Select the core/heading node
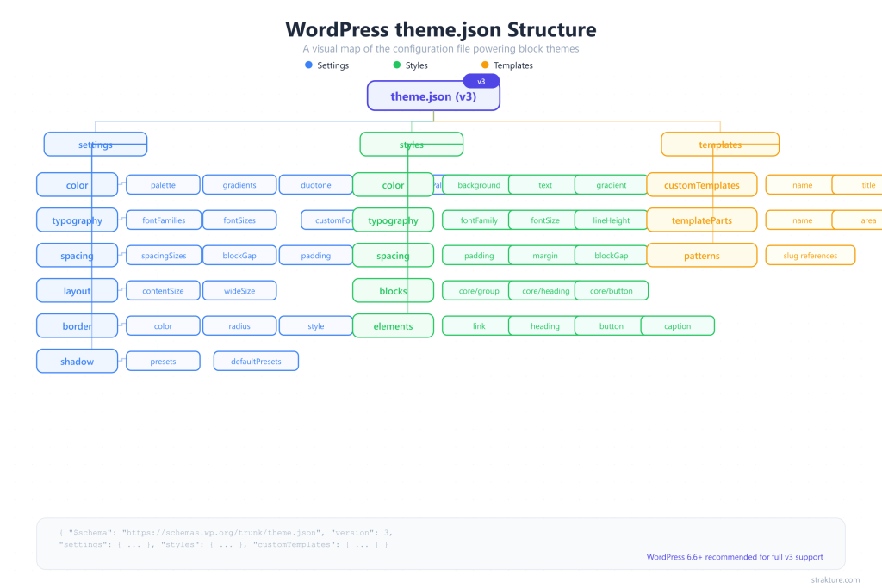The height and width of the screenshot is (588, 882). point(545,291)
